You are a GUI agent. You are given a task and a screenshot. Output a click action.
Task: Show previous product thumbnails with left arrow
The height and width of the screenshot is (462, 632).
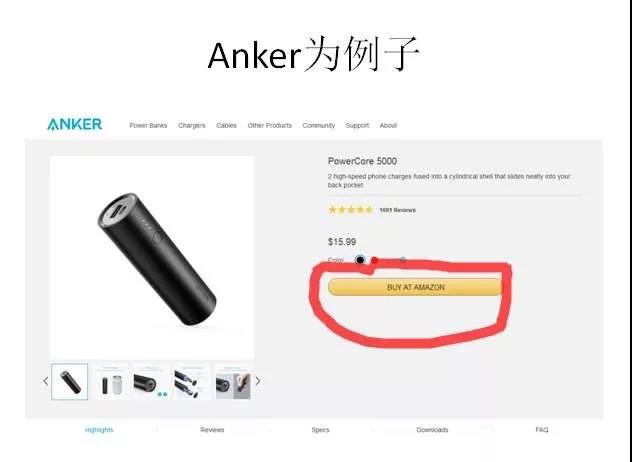[x=46, y=381]
